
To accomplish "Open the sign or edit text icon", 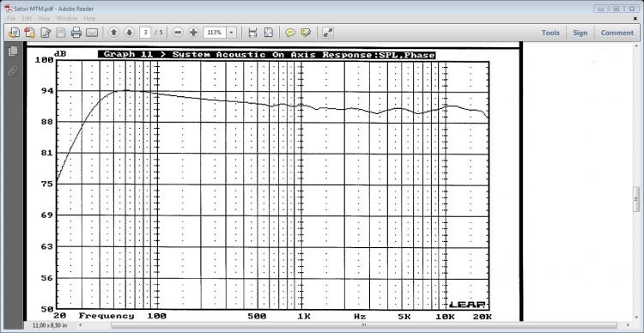I will click(x=46, y=33).
